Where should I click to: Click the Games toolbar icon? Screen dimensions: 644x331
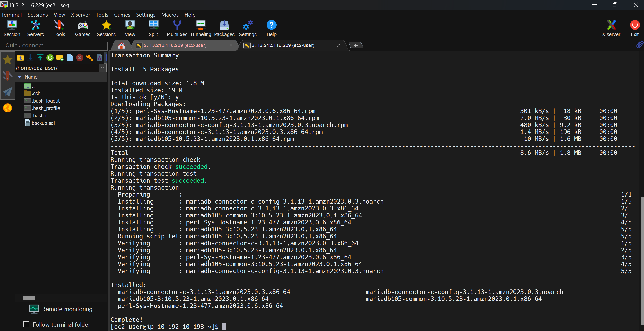(82, 28)
